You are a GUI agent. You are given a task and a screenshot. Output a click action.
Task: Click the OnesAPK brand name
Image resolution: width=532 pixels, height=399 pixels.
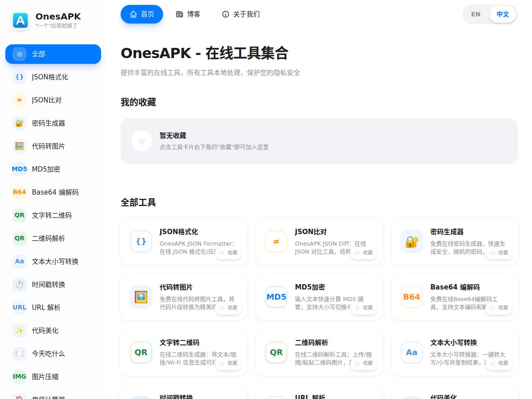[58, 17]
